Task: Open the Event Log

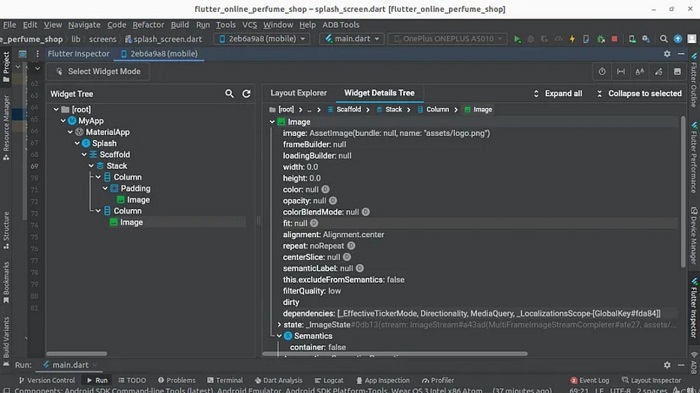Action: 589,380
